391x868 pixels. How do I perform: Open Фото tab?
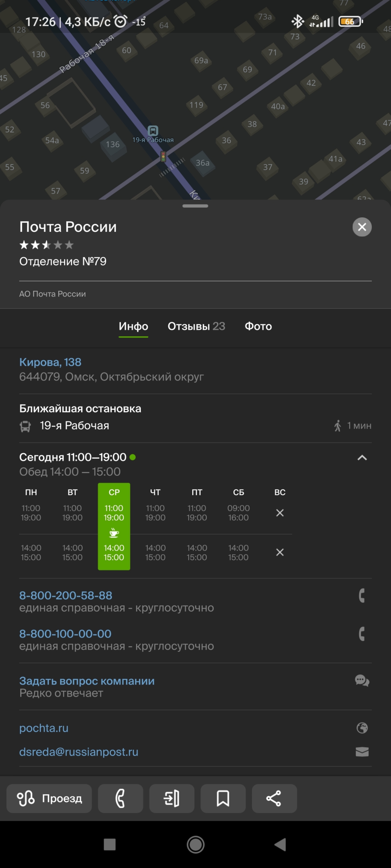(x=258, y=326)
